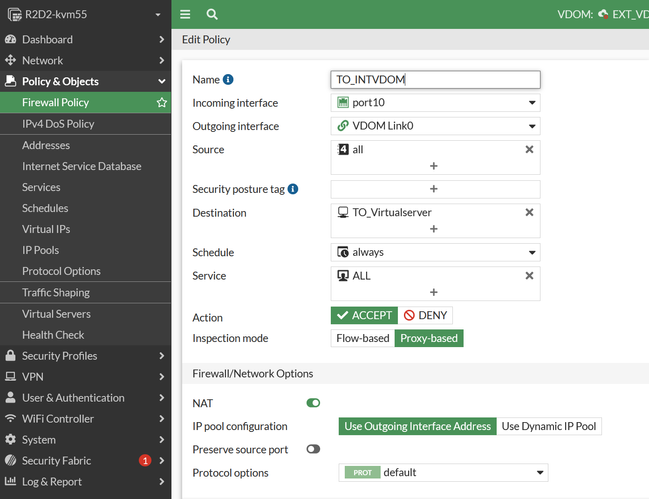Set the policy action to DENY
Image resolution: width=649 pixels, height=499 pixels.
point(425,315)
